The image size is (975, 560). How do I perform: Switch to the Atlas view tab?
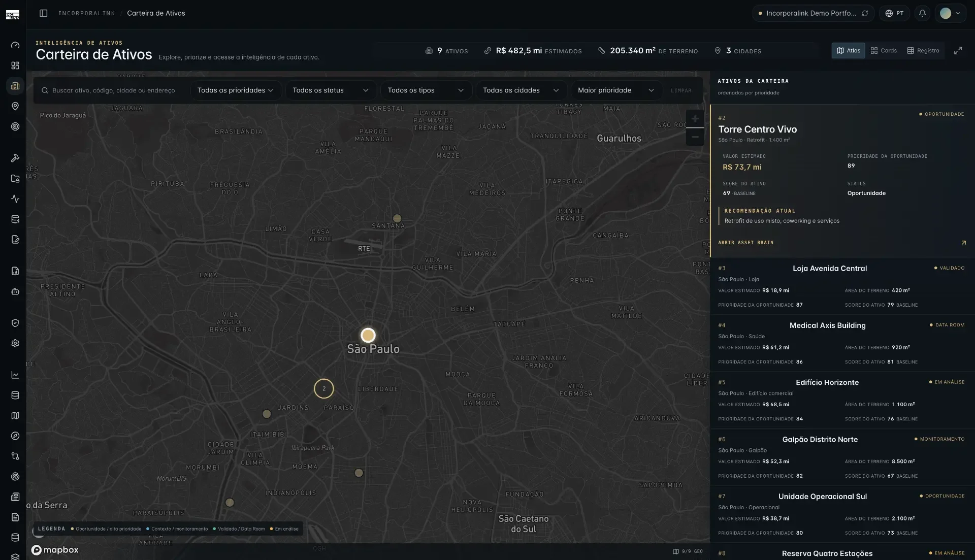point(848,51)
